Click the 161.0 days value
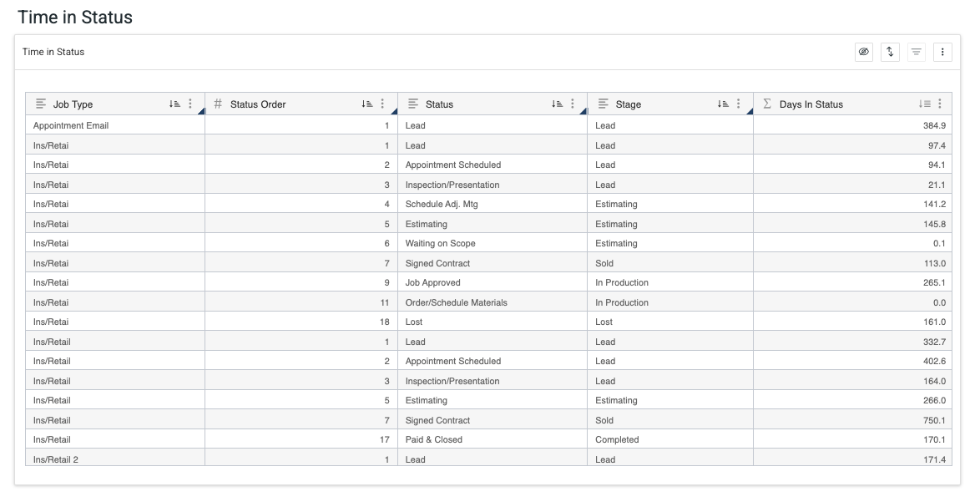 pyautogui.click(x=934, y=322)
